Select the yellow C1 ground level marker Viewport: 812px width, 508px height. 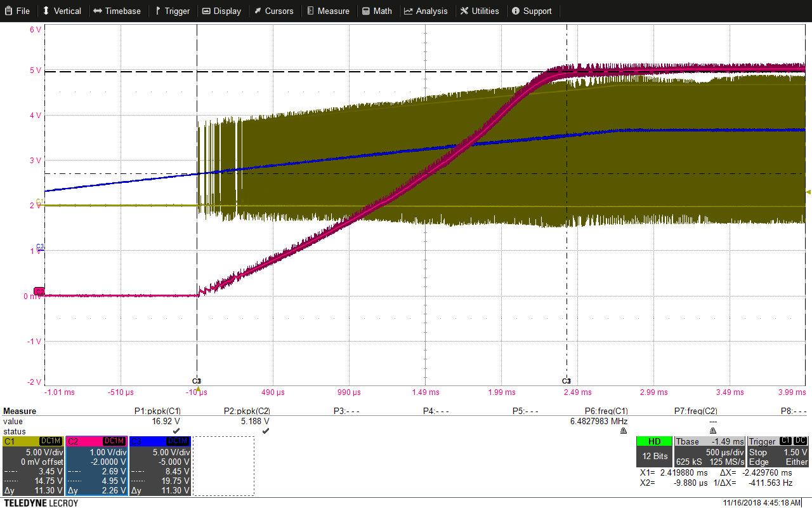pyautogui.click(x=39, y=202)
